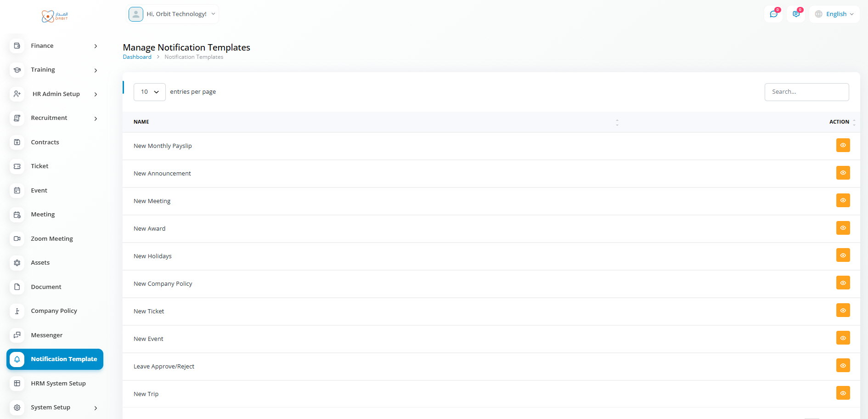Open the Hi, Orbit Technology user menu
The image size is (868, 419).
[x=172, y=14]
